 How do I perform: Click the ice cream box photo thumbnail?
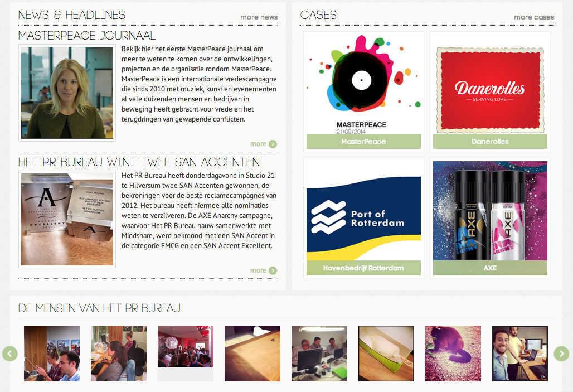pyautogui.click(x=386, y=354)
